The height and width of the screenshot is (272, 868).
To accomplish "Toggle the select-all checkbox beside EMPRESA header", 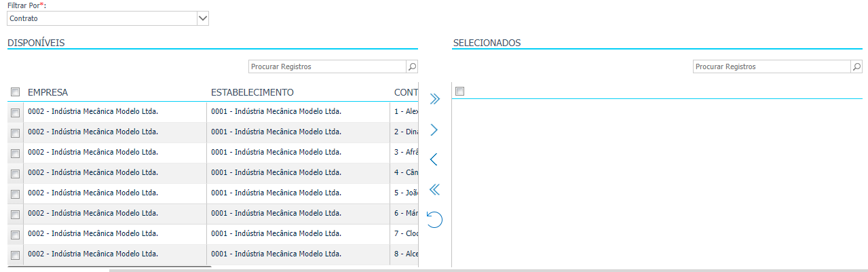I will tap(16, 92).
